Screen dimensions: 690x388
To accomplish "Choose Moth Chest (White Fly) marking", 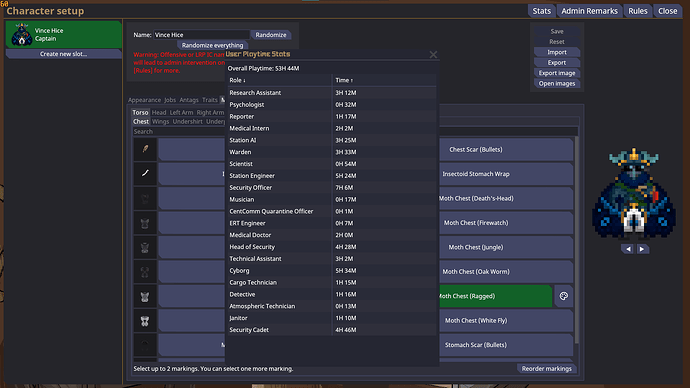I will [506, 321].
